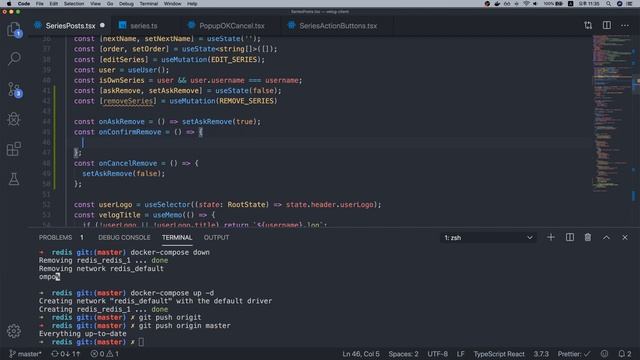Open the Help menu
The width and height of the screenshot is (640, 360).
pos(192,4)
